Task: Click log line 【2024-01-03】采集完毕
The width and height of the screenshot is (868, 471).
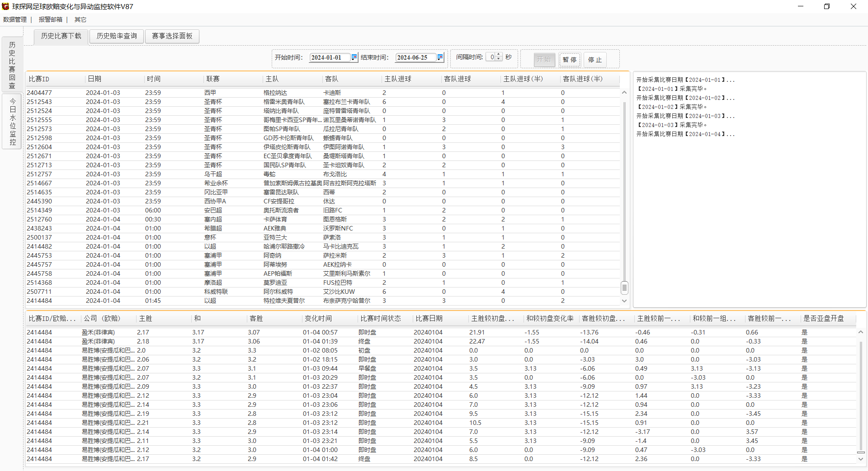Action: pyautogui.click(x=672, y=125)
